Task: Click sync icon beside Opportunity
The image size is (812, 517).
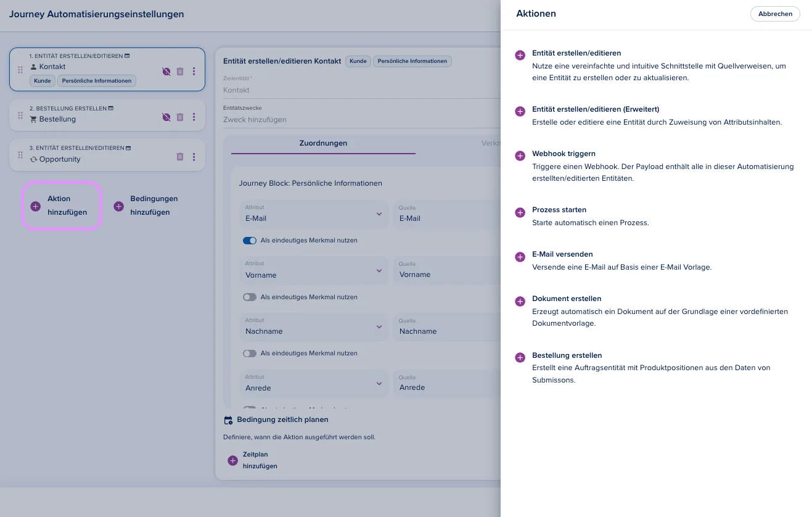Action: pyautogui.click(x=34, y=159)
